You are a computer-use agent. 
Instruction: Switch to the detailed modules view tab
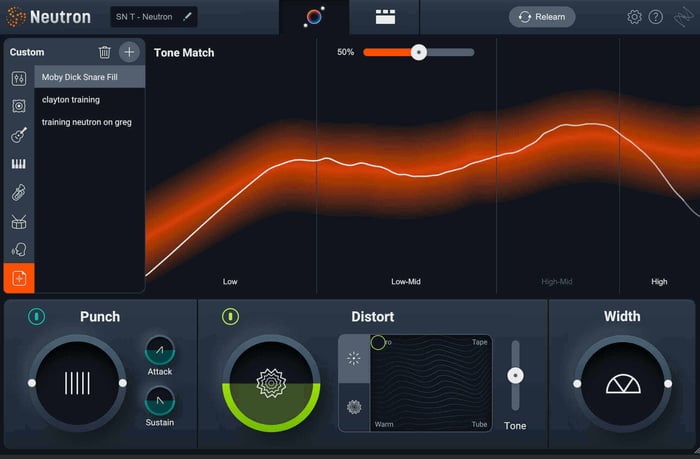[x=385, y=17]
